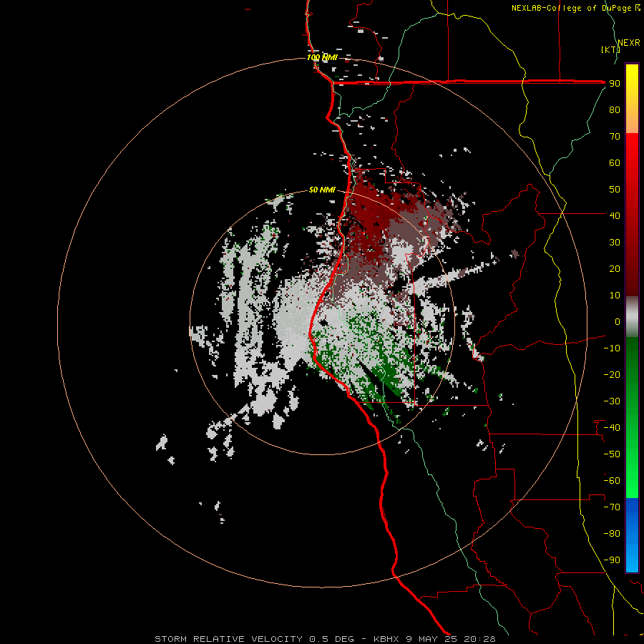The width and height of the screenshot is (644, 644).
Task: Click the -70 value on the velocity scale
Action: click(x=612, y=507)
